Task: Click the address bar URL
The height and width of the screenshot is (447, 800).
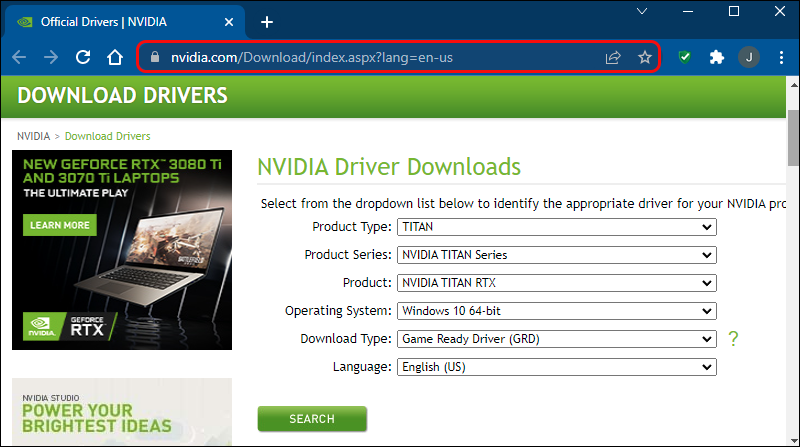Action: point(312,57)
